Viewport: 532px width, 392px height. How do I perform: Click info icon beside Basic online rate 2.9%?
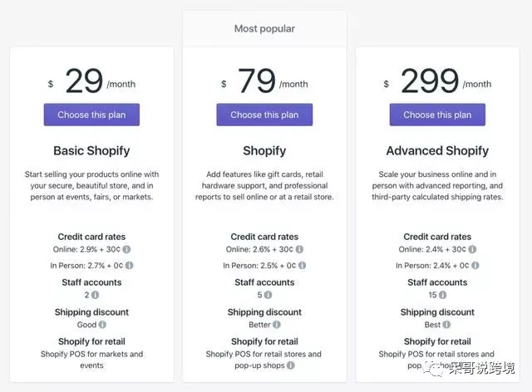pos(126,249)
